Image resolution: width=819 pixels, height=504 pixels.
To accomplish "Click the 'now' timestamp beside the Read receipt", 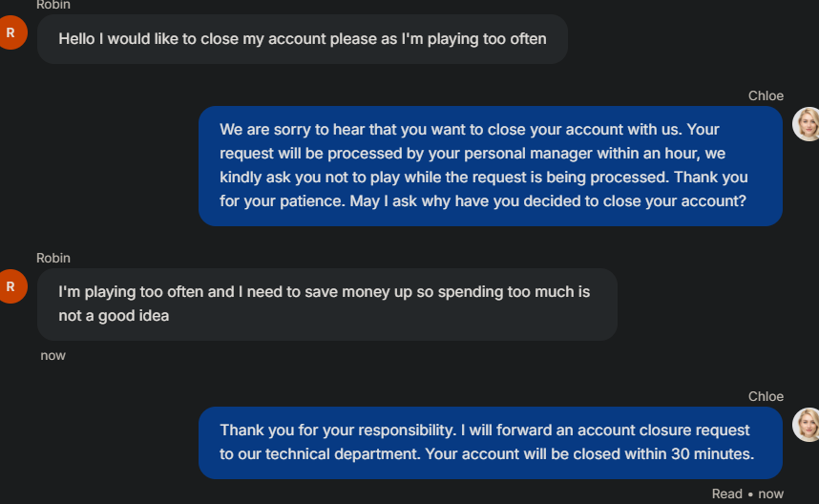I will [x=770, y=493].
